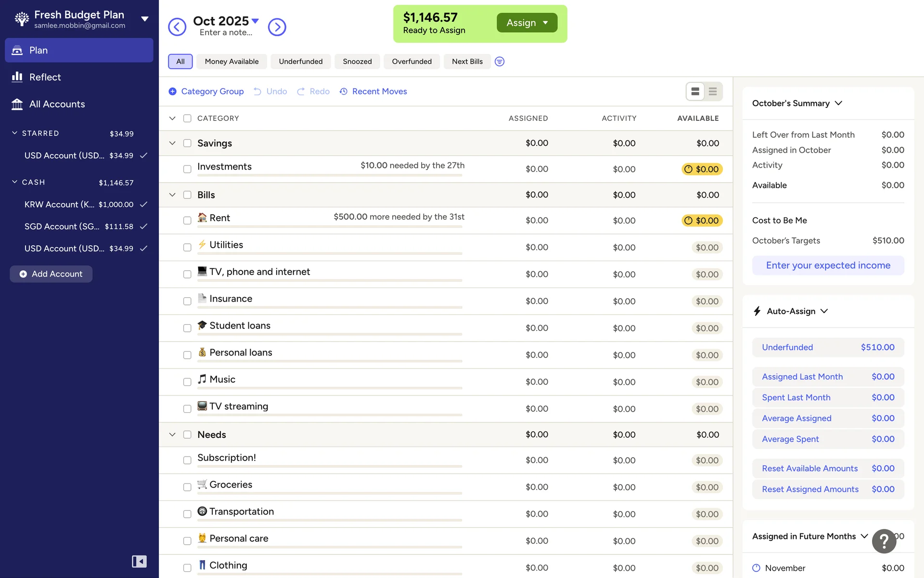
Task: Open the Assign dropdown button
Action: pos(527,23)
